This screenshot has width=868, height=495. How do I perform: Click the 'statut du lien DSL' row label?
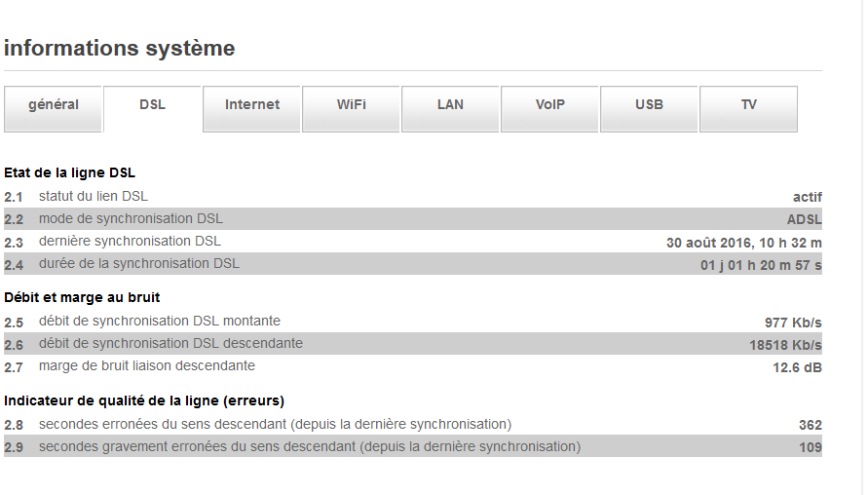94,196
